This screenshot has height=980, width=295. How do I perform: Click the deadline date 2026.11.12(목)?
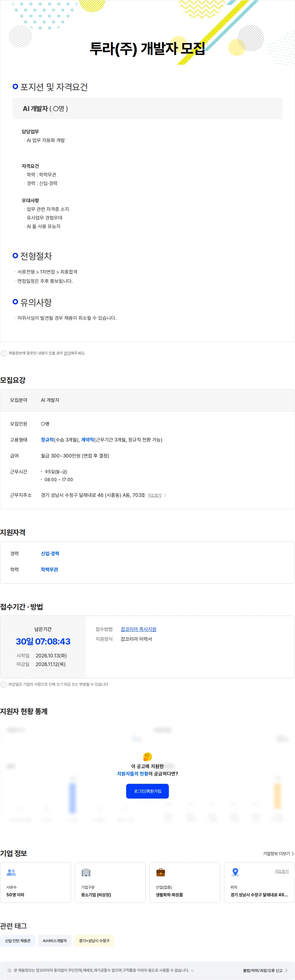click(51, 664)
